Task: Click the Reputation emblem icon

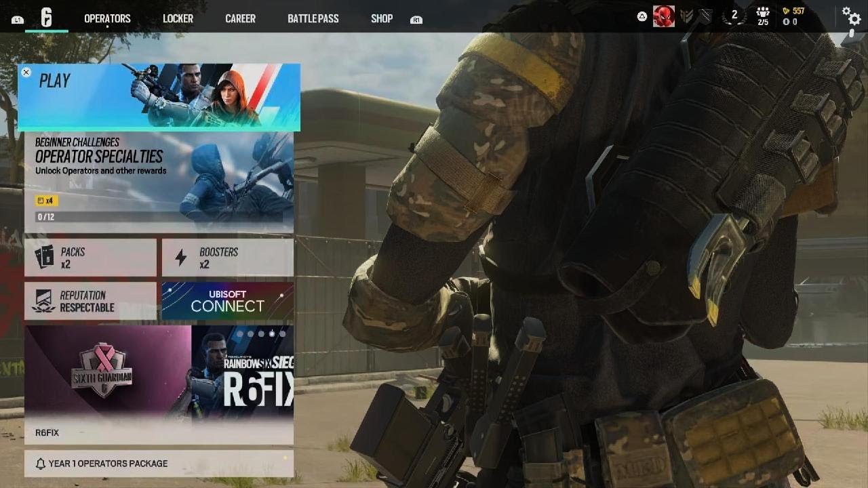Action: click(43, 301)
